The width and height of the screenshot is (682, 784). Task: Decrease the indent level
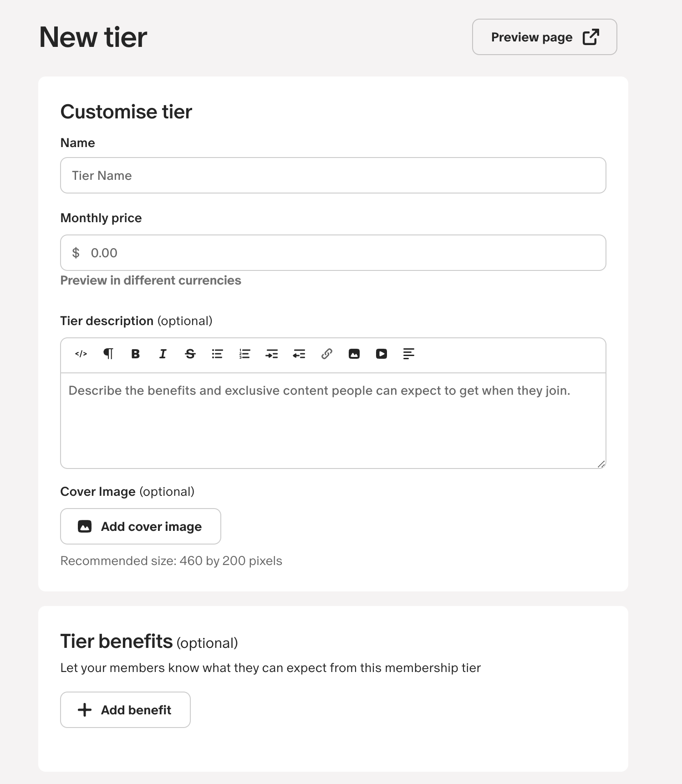299,354
